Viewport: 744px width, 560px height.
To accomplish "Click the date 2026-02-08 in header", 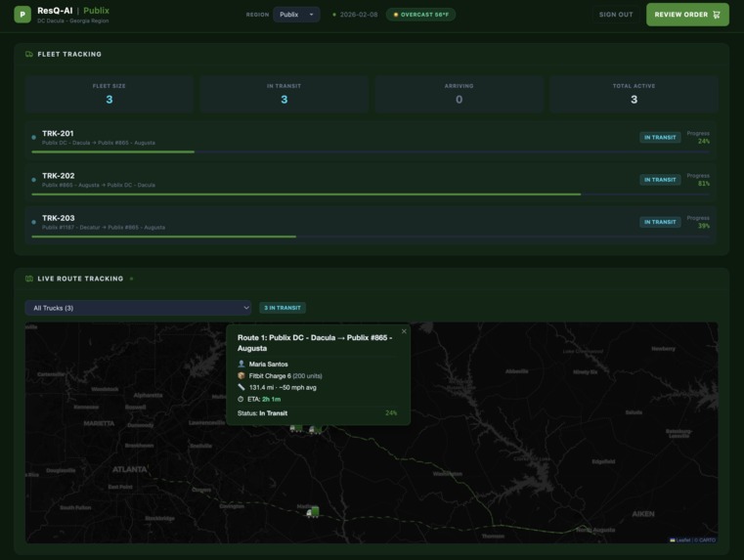I will [359, 15].
